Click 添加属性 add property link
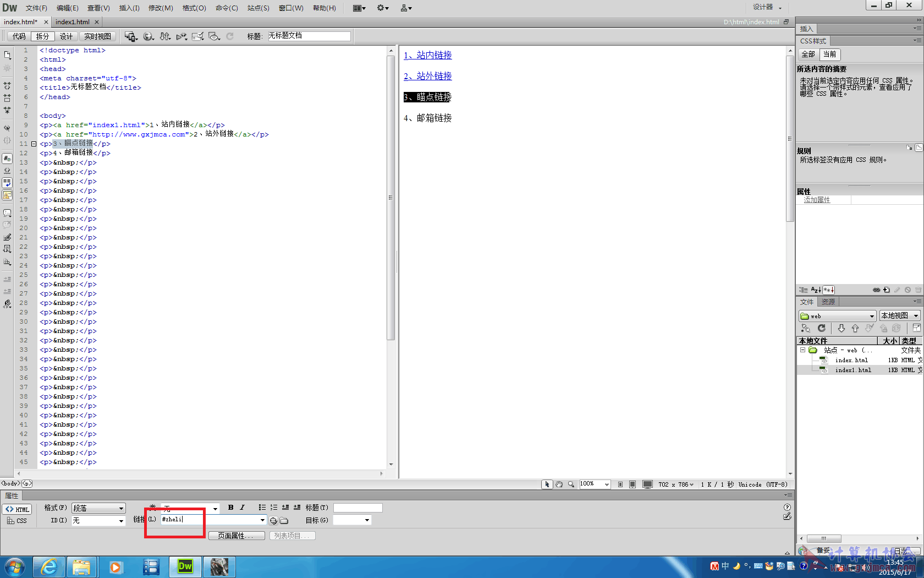The height and width of the screenshot is (578, 924). (817, 200)
